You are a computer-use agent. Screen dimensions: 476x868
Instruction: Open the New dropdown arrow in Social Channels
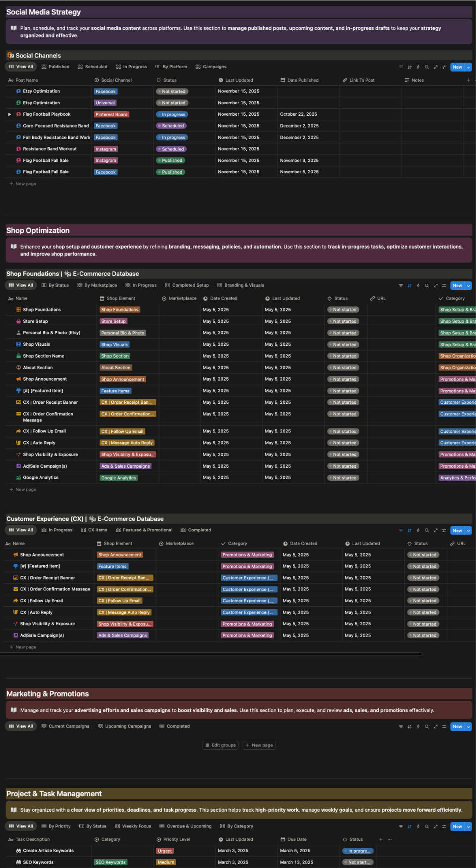pos(469,67)
